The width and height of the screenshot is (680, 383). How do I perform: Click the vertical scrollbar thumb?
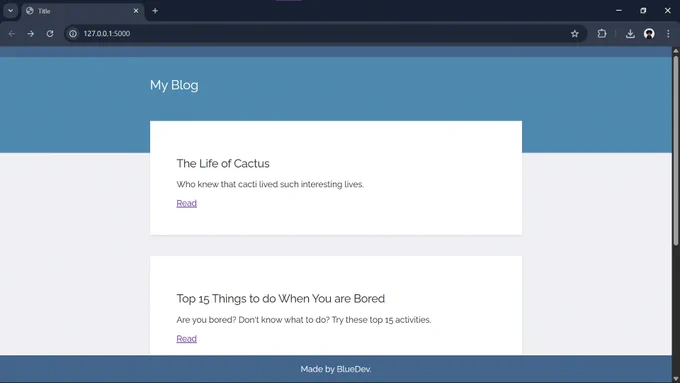pyautogui.click(x=676, y=151)
